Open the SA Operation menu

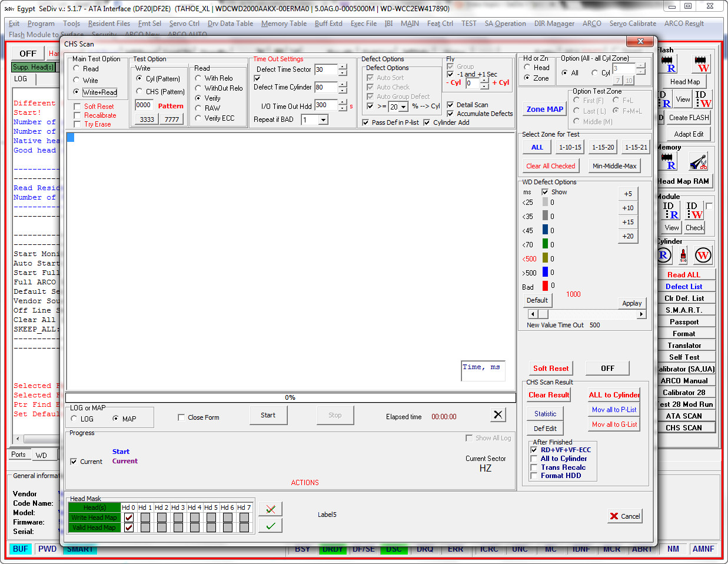(x=505, y=24)
